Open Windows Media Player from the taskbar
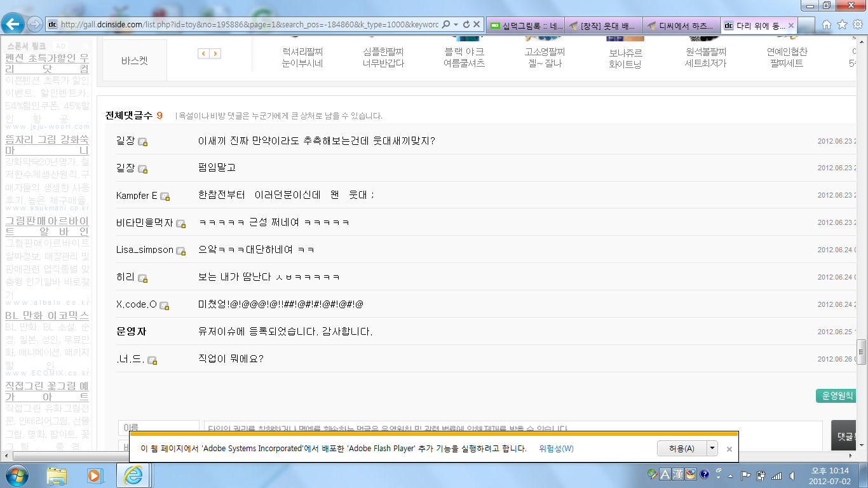The image size is (868, 488). 95,475
